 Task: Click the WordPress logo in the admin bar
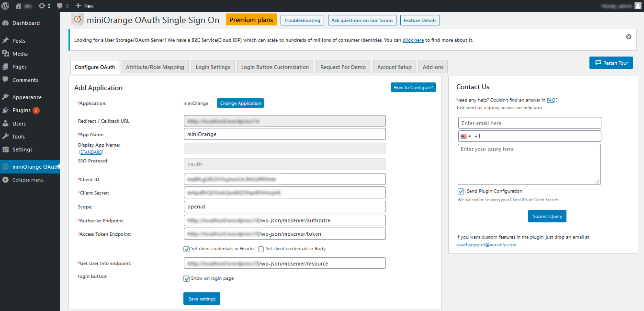point(5,5)
